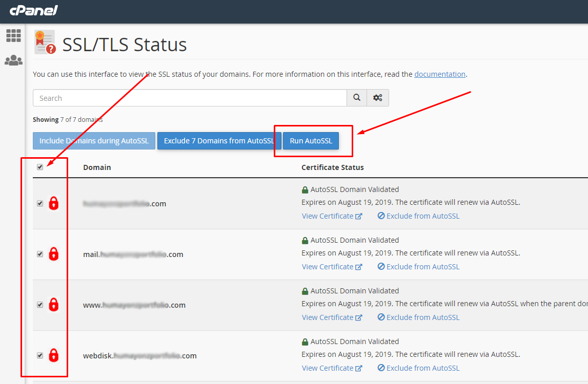Click the red lock for the mail domain
Image resolution: width=588 pixels, height=384 pixels.
pyautogui.click(x=54, y=253)
